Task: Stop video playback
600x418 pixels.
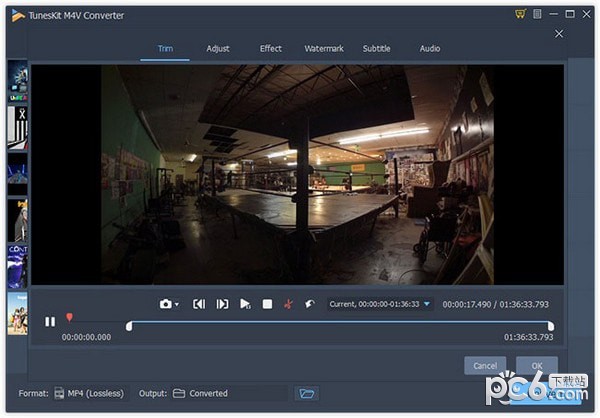Action: click(x=267, y=304)
